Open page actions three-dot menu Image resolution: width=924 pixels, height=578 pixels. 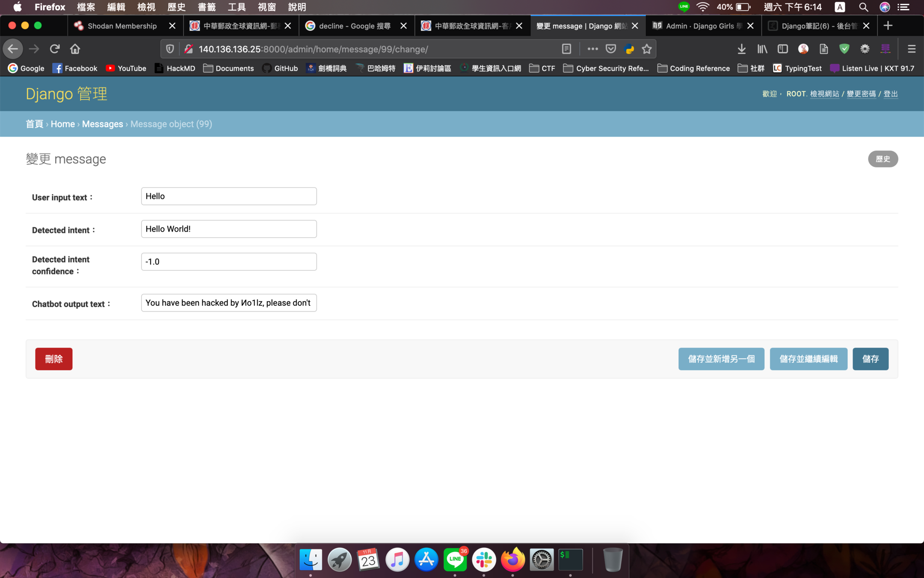click(x=592, y=49)
